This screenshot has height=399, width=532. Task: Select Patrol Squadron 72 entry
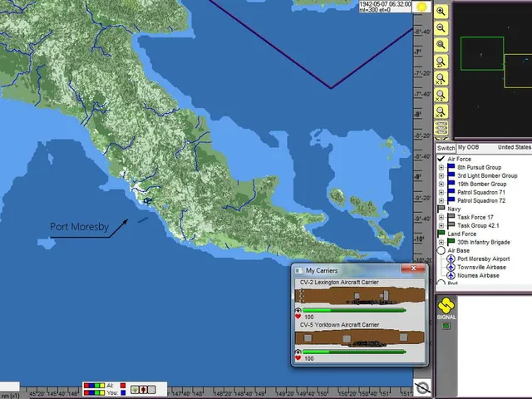(481, 200)
